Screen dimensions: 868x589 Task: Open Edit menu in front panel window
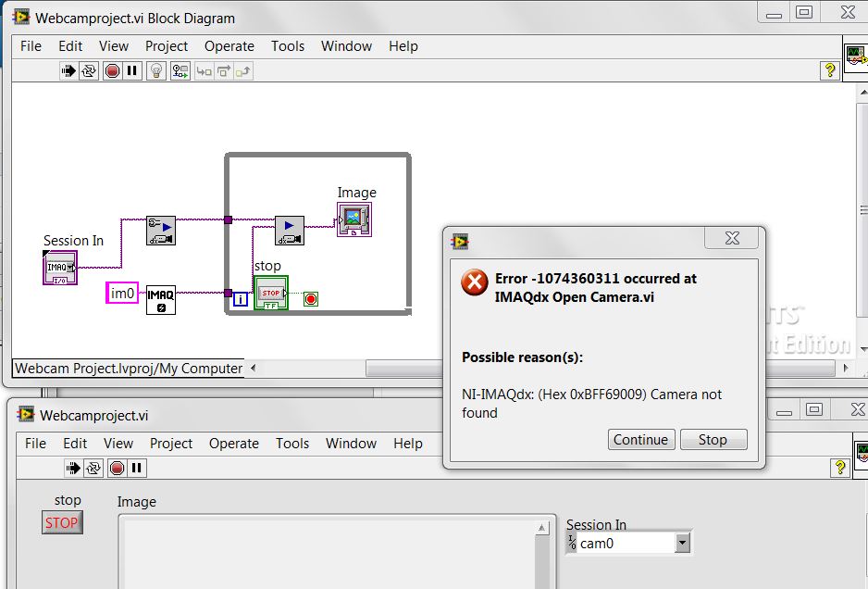(x=75, y=444)
